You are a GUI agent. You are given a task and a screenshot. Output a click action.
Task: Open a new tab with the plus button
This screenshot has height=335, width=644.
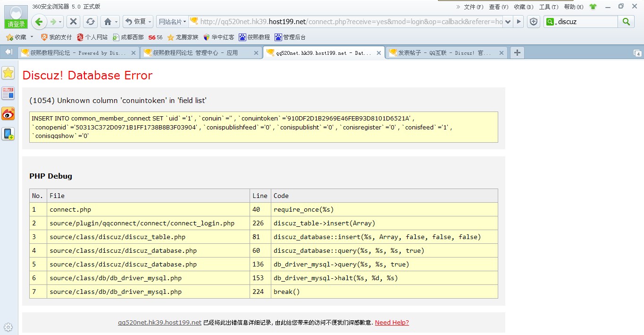tap(517, 52)
